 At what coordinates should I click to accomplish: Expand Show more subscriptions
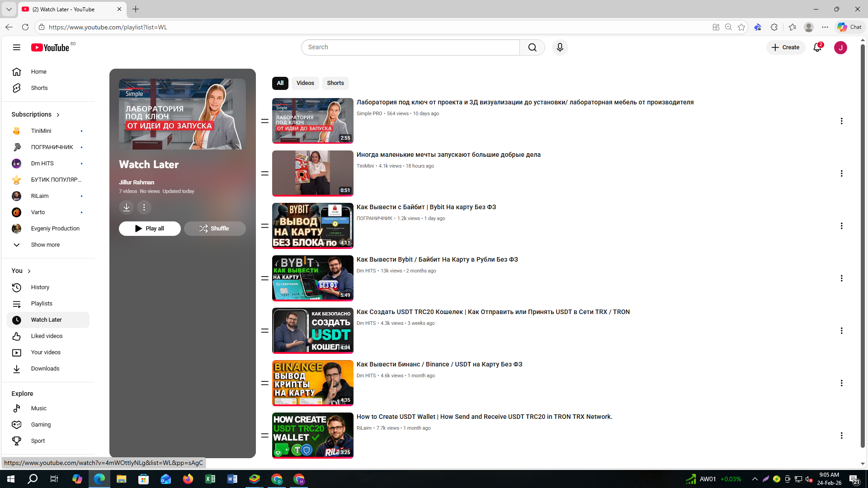click(x=45, y=245)
